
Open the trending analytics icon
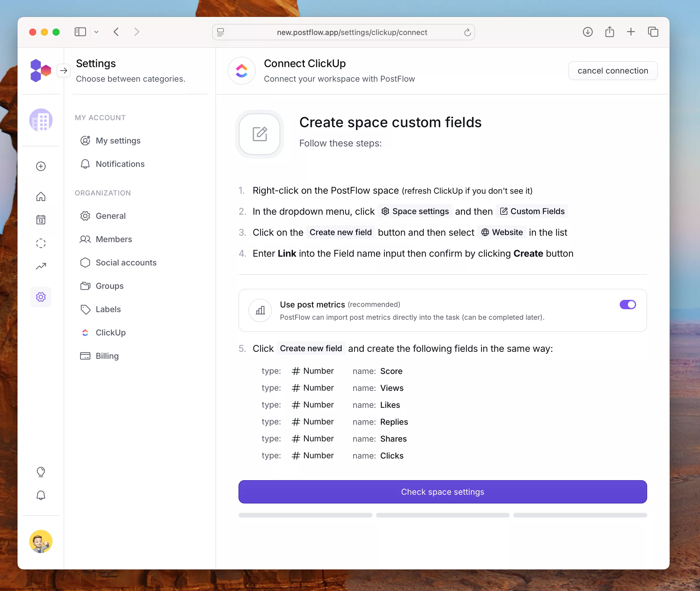click(41, 266)
